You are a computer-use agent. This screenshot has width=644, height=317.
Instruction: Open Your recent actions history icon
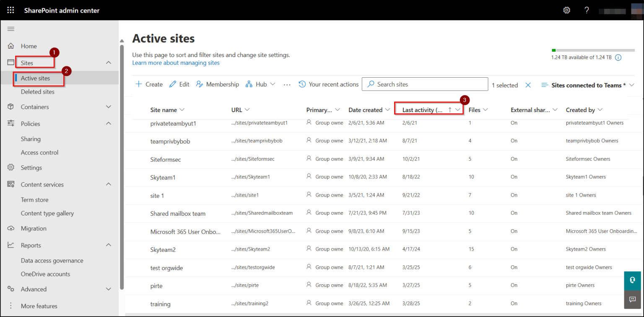click(x=302, y=84)
